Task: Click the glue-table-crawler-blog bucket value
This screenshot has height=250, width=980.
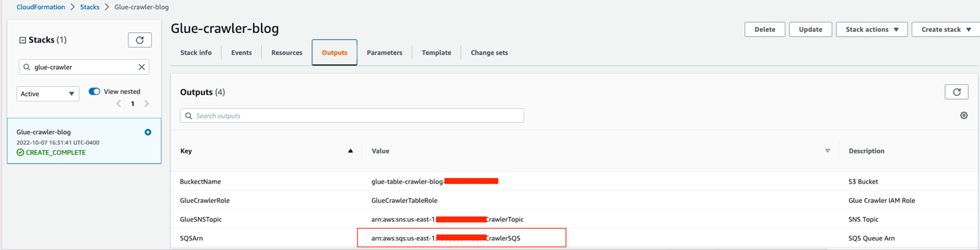Action: 435,182
